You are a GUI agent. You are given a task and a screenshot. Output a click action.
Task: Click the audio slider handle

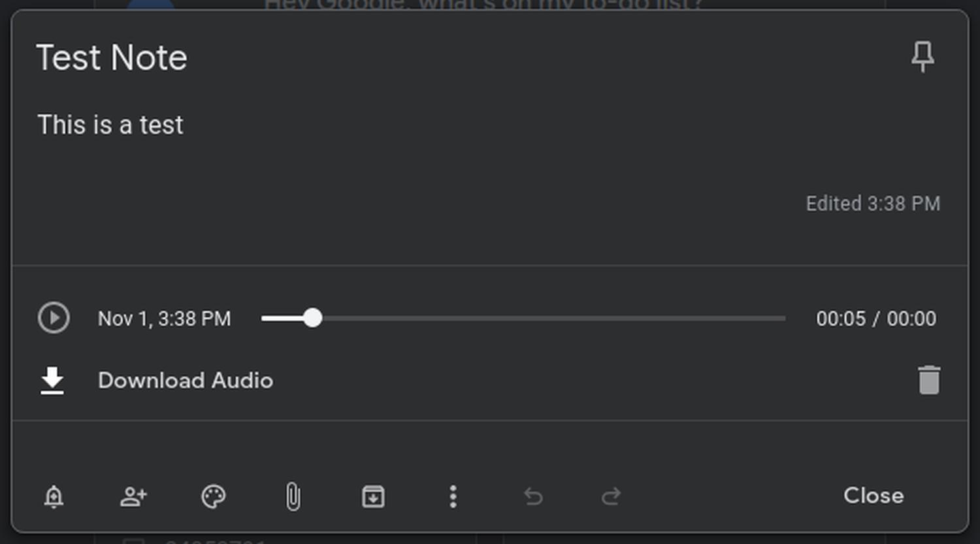(x=313, y=318)
